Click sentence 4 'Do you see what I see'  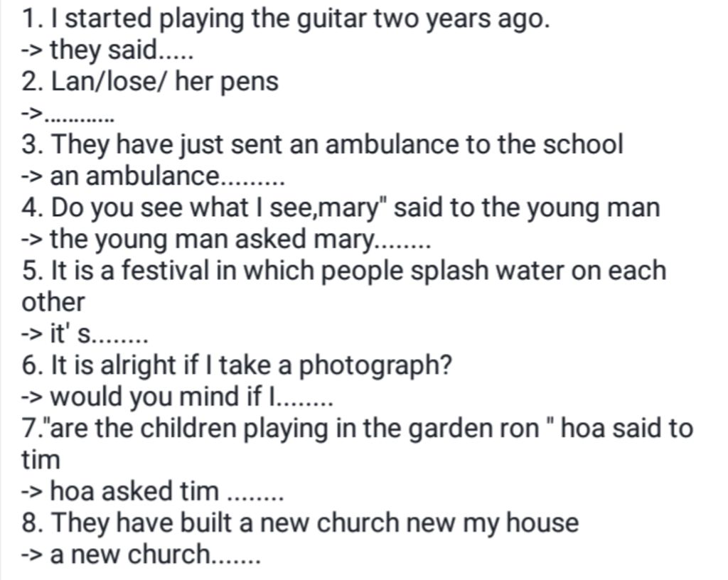pos(341,208)
